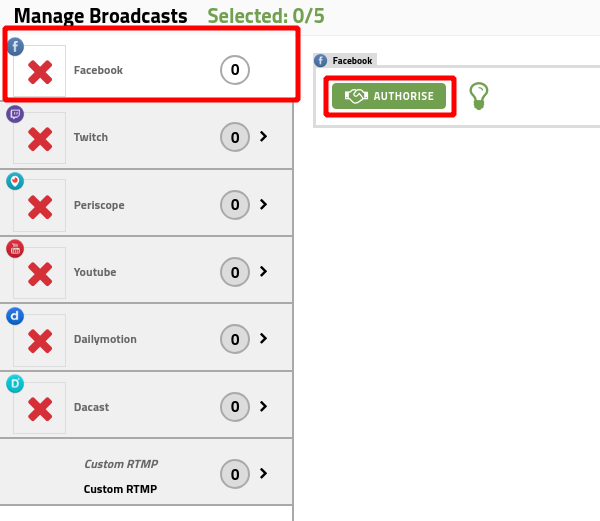
Task: Click the Facebook icon in panel tab
Action: (x=321, y=60)
